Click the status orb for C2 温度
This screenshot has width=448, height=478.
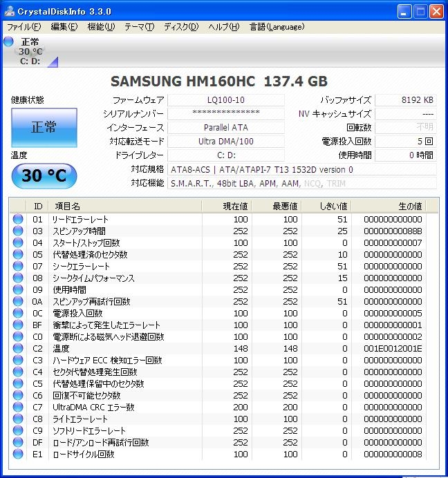18,348
